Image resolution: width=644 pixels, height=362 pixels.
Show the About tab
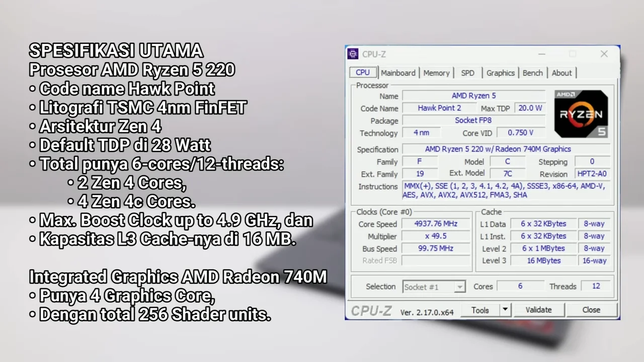561,73
